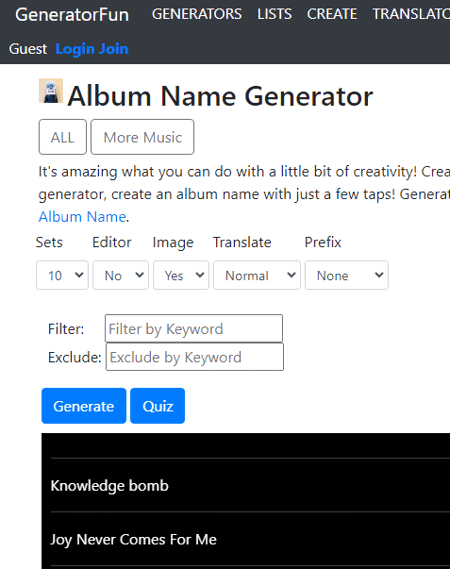This screenshot has width=450, height=569.
Task: Click the Album Name Generator thumbnail icon
Action: coord(51,91)
